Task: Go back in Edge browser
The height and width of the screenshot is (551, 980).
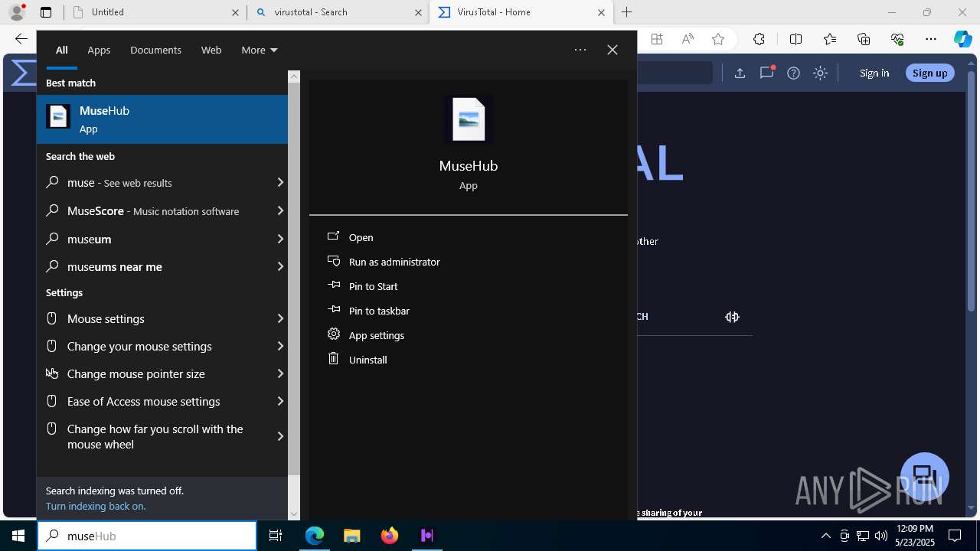Action: pyautogui.click(x=21, y=39)
